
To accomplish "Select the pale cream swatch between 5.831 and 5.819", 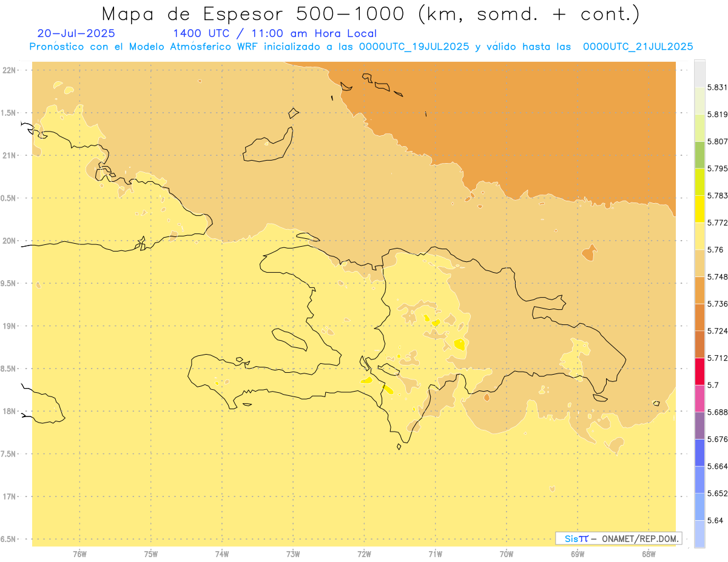I will coord(699,101).
